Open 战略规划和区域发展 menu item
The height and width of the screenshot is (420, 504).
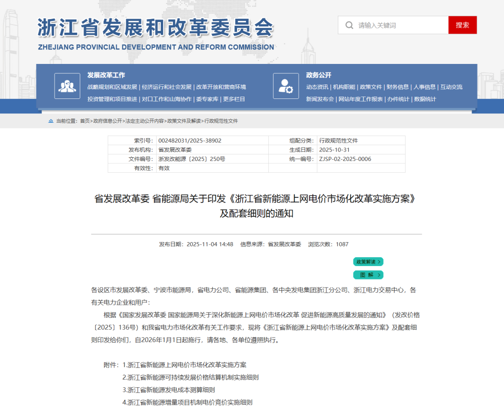coord(112,87)
